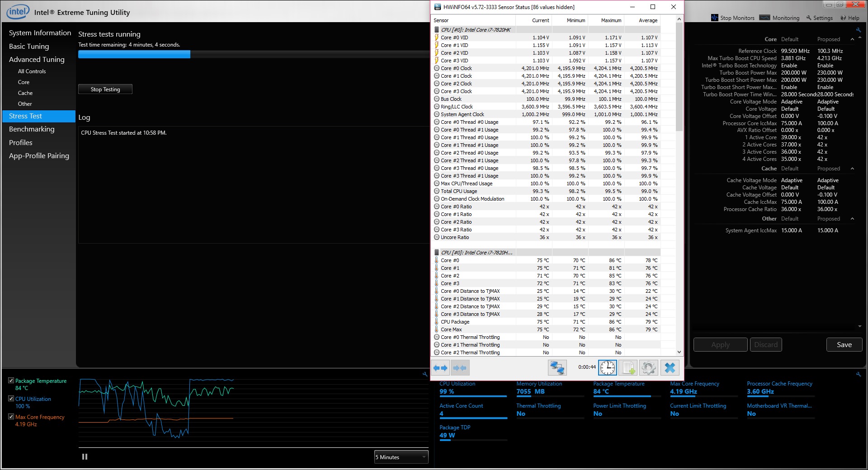Click the HWiNFO vertical scrollbar thumb
Image resolution: width=868 pixels, height=470 pixels.
679,78
